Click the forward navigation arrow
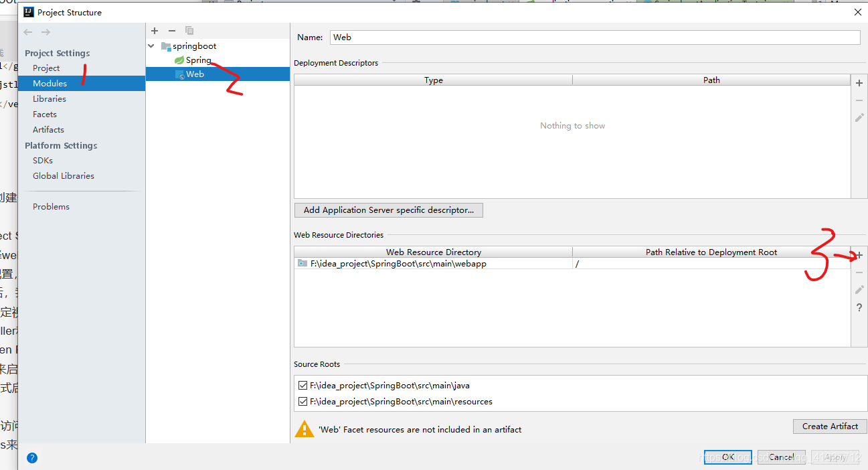 pos(46,32)
